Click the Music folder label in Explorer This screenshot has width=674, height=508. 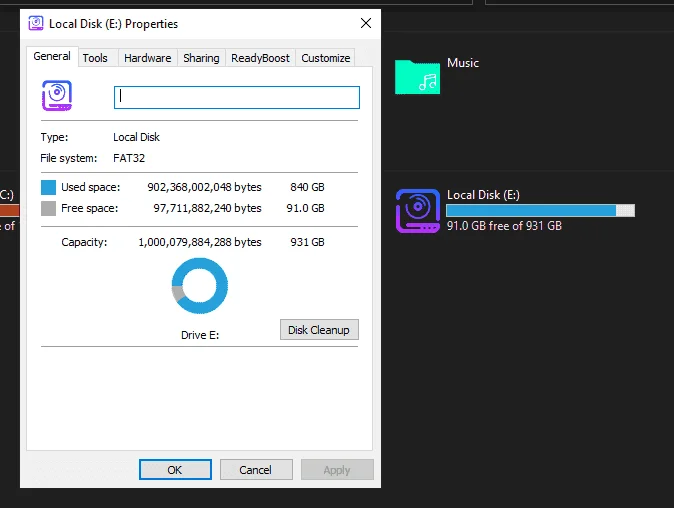point(463,63)
